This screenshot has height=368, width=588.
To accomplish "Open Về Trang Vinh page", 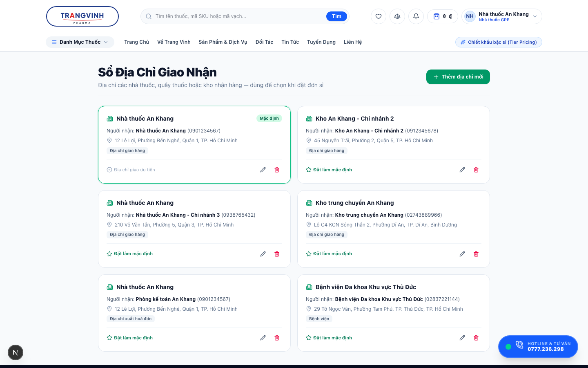I will coord(174,42).
